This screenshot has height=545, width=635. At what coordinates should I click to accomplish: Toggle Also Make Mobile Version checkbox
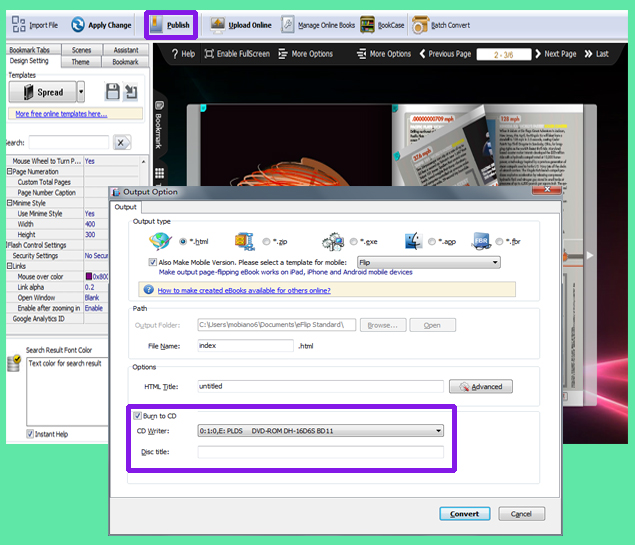(x=153, y=262)
